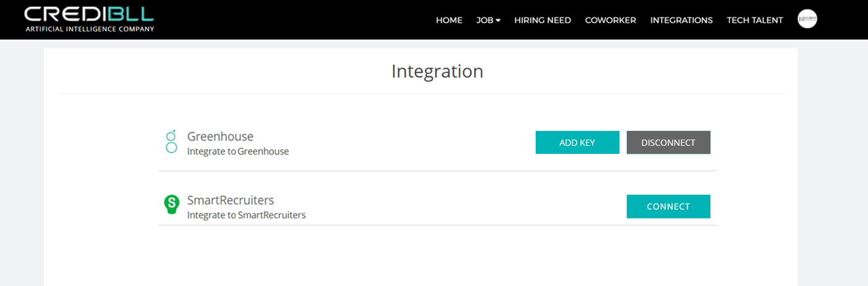Click the Crediblll logo in header
Screen dimensions: 868x286
pos(89,19)
